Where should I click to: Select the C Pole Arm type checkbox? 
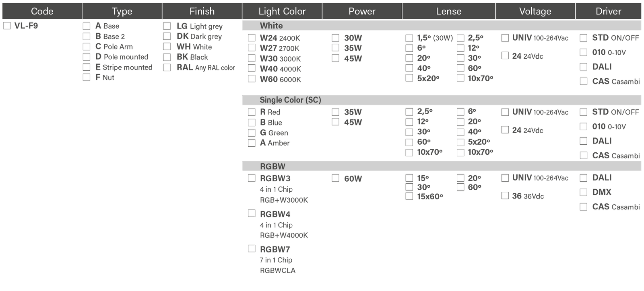[86, 47]
